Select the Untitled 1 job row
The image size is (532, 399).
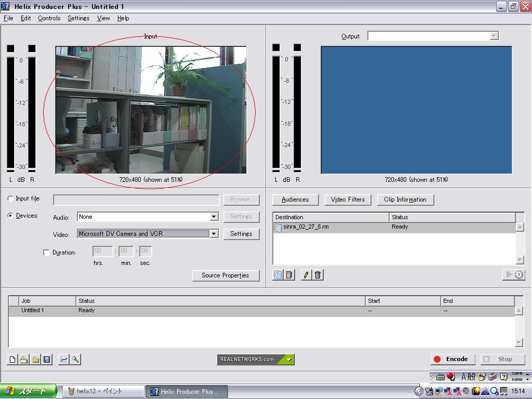261,311
